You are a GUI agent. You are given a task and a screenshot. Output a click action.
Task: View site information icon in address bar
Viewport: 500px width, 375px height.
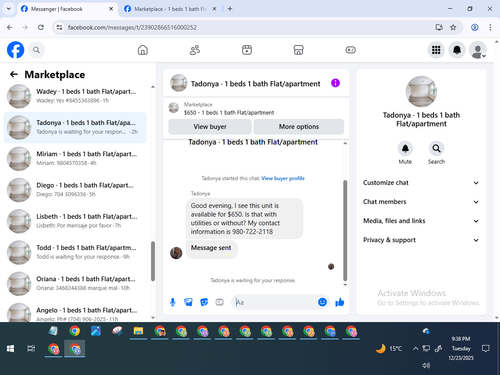pos(59,27)
